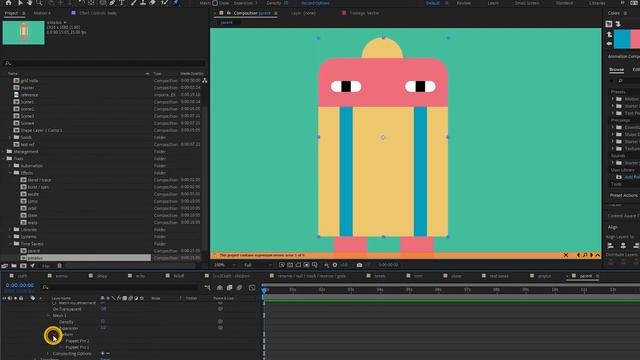
Task: Select the Type text tool
Action: point(122,2)
